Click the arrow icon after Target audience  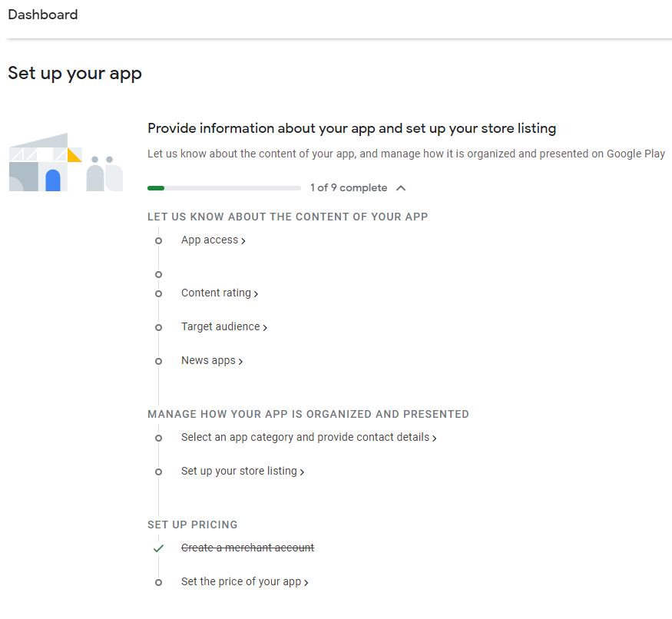[265, 327]
